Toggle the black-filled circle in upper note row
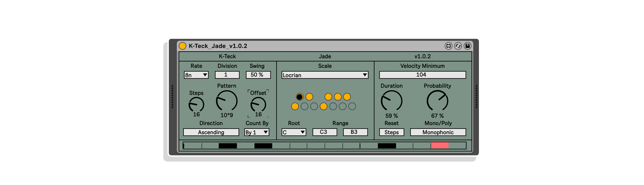Viewport: 644px width, 185px height. (x=299, y=97)
